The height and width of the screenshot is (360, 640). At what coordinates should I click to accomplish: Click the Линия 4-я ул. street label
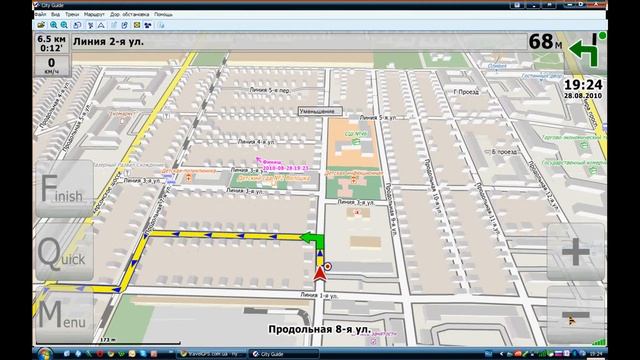click(256, 142)
